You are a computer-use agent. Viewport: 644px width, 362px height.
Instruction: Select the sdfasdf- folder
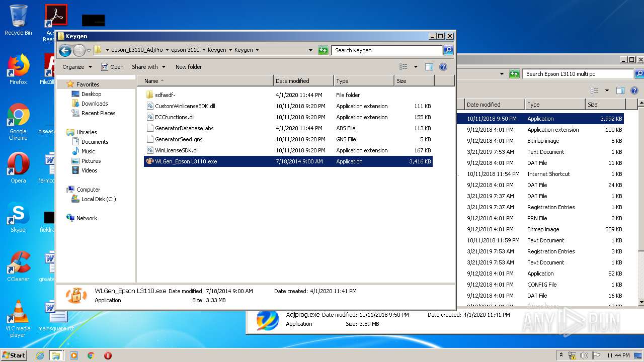288,95
